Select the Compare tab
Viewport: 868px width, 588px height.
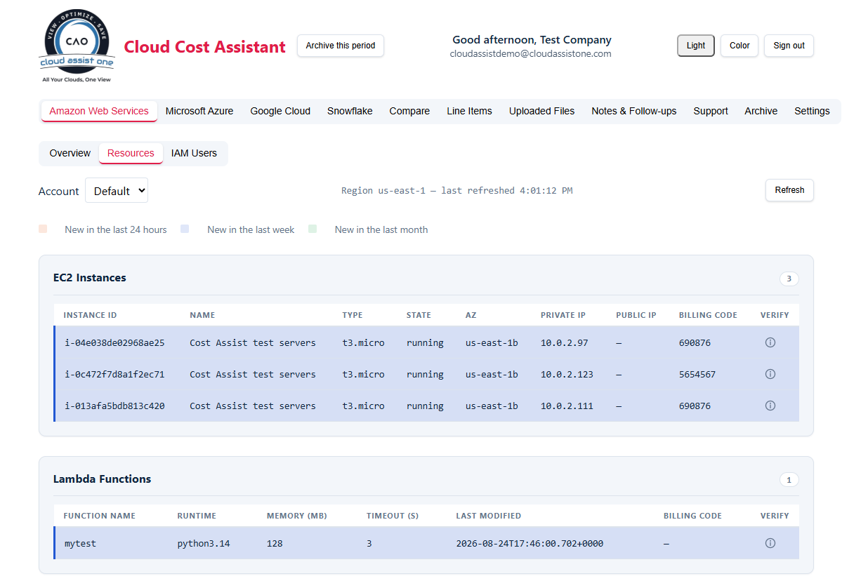coord(409,111)
